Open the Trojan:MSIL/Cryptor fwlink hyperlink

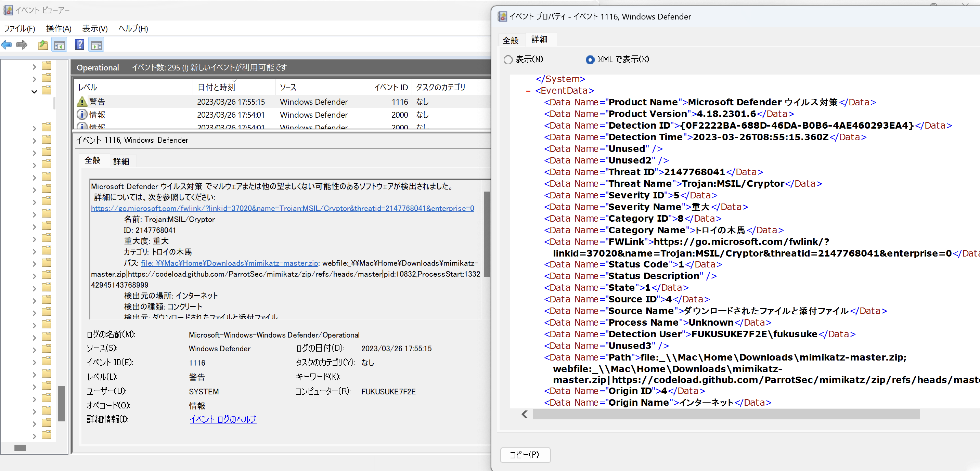pos(282,208)
